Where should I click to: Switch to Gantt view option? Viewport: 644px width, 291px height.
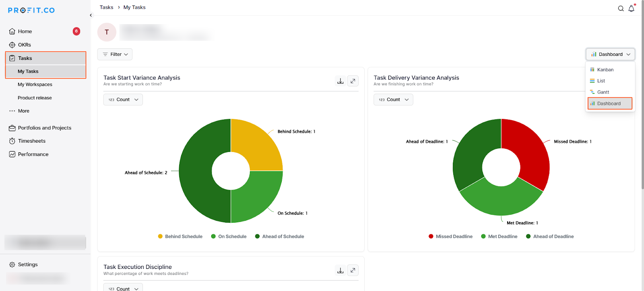(x=603, y=92)
